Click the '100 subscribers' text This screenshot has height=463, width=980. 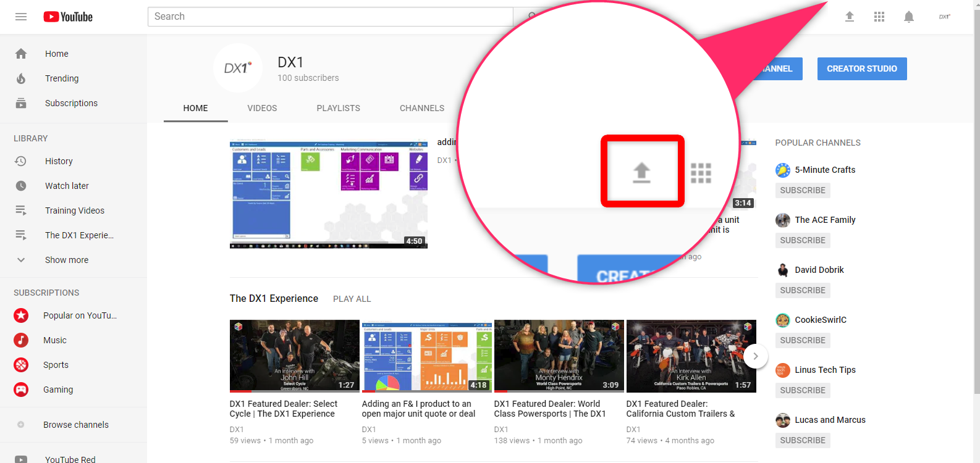coord(308,78)
